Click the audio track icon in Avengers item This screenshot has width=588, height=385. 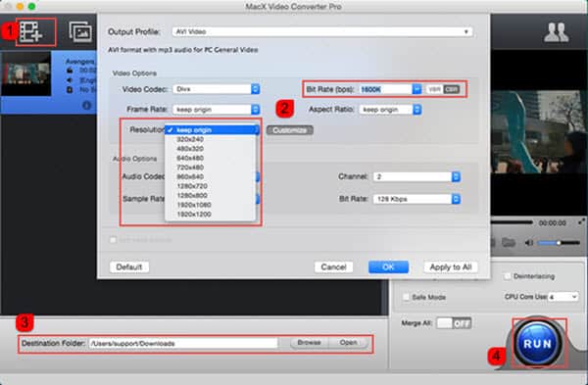click(x=70, y=80)
